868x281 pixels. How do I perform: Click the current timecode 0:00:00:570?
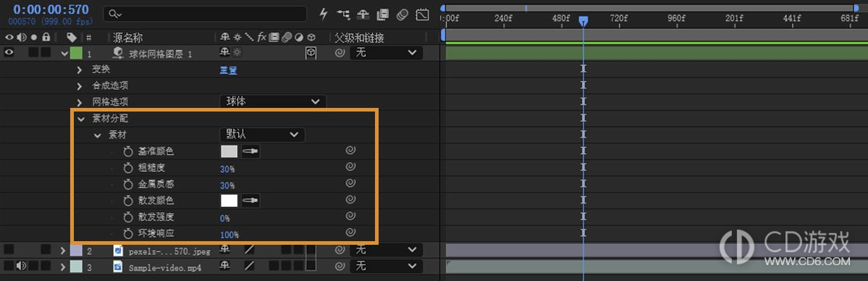pyautogui.click(x=51, y=10)
